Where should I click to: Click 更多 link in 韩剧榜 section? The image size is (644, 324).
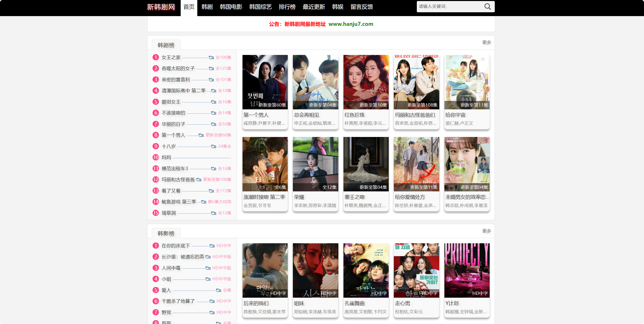point(486,42)
